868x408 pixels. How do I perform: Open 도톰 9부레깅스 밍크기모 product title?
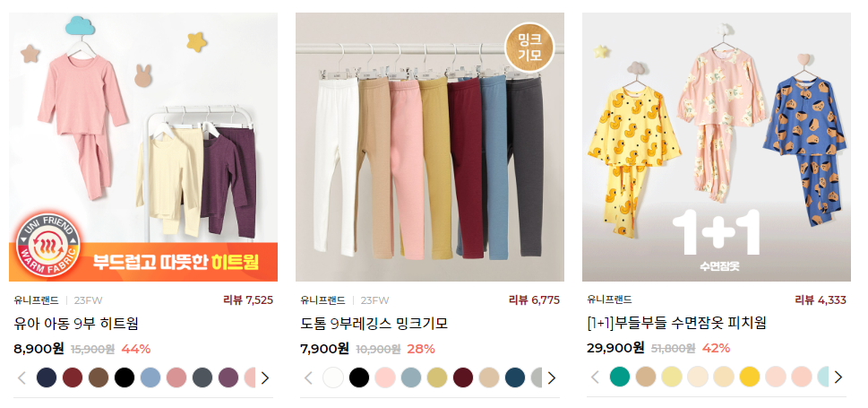click(374, 323)
